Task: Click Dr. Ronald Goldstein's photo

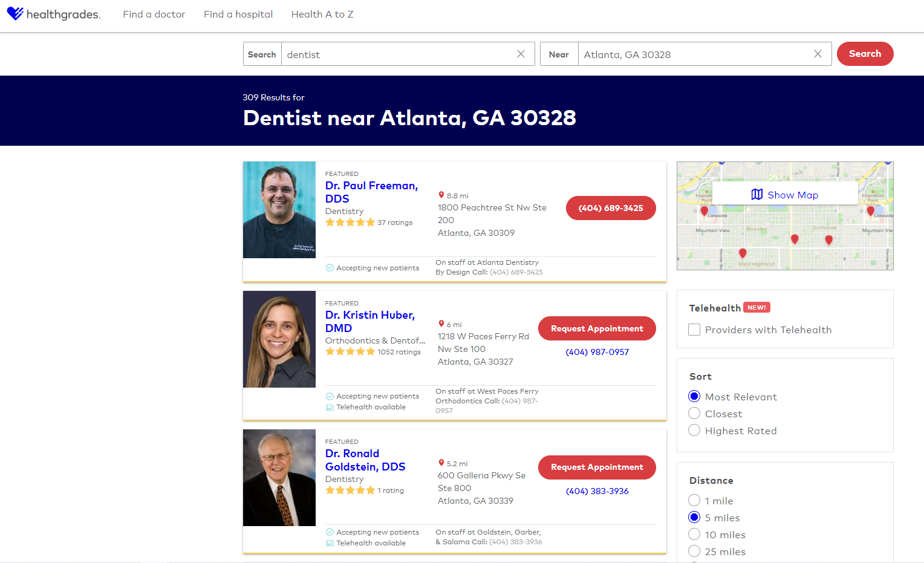Action: [x=279, y=478]
